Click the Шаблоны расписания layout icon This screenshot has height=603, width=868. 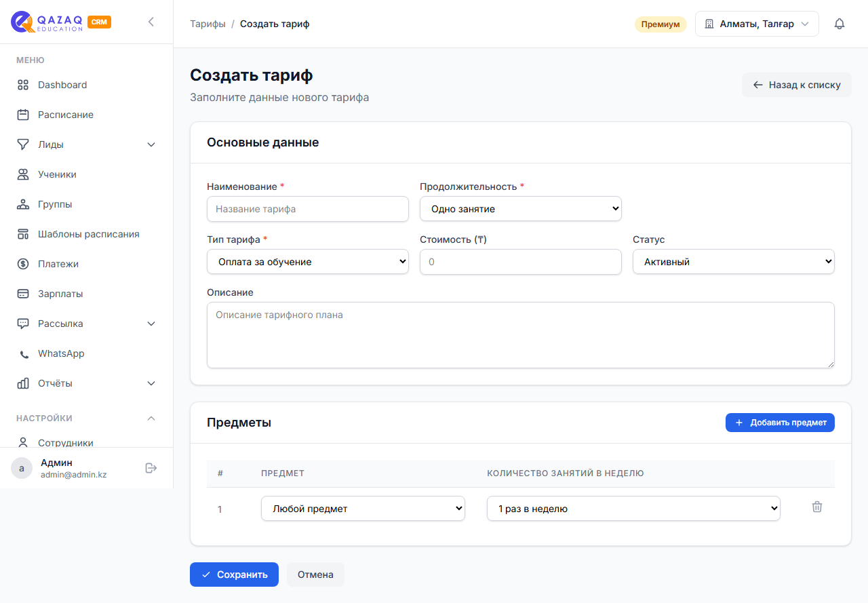coord(23,234)
